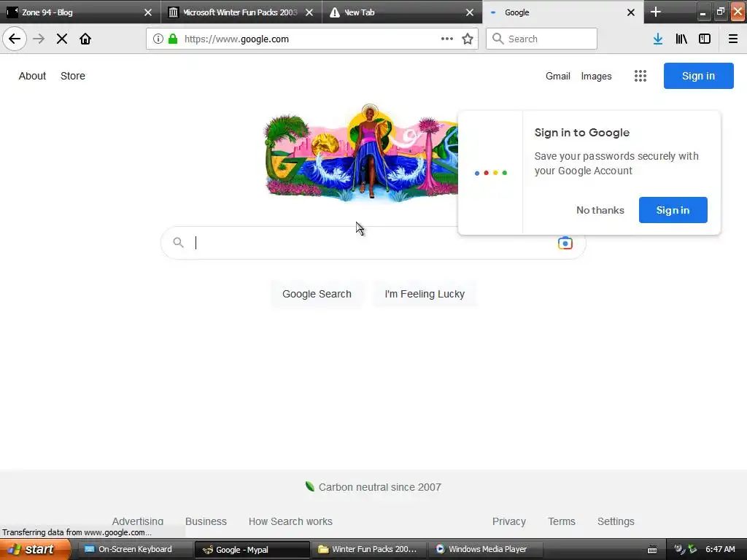Switch to the New Tab tab
The width and height of the screenshot is (747, 560).
pos(402,12)
